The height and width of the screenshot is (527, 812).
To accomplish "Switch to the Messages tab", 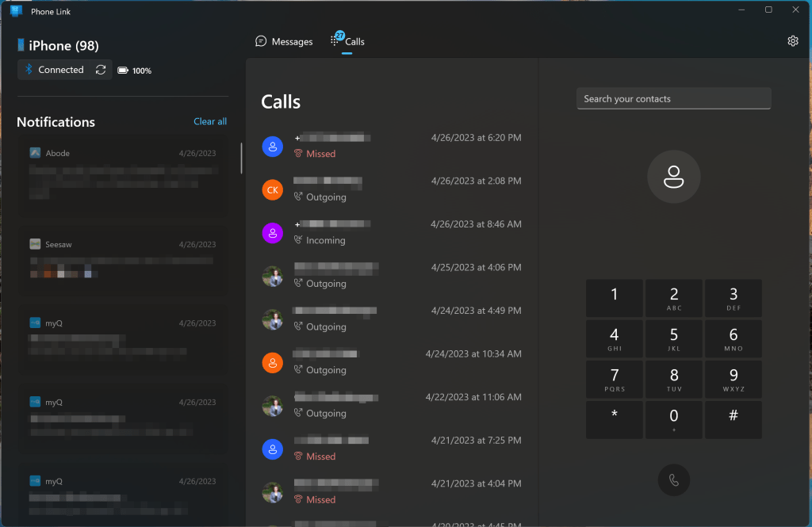I will [284, 41].
